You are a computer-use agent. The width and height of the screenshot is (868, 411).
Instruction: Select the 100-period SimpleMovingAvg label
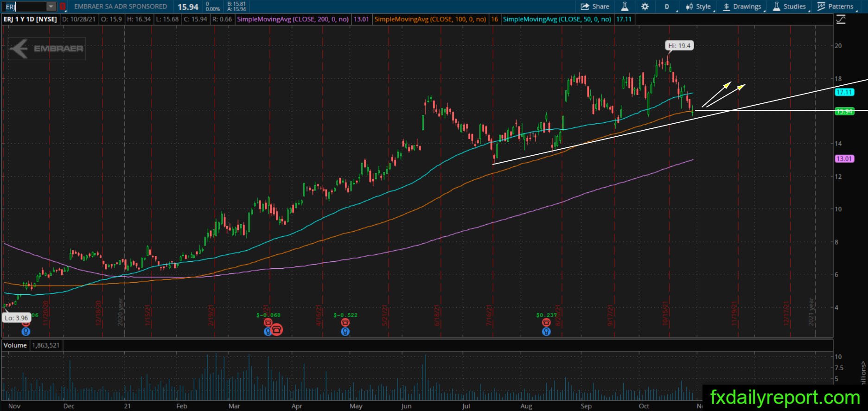430,19
